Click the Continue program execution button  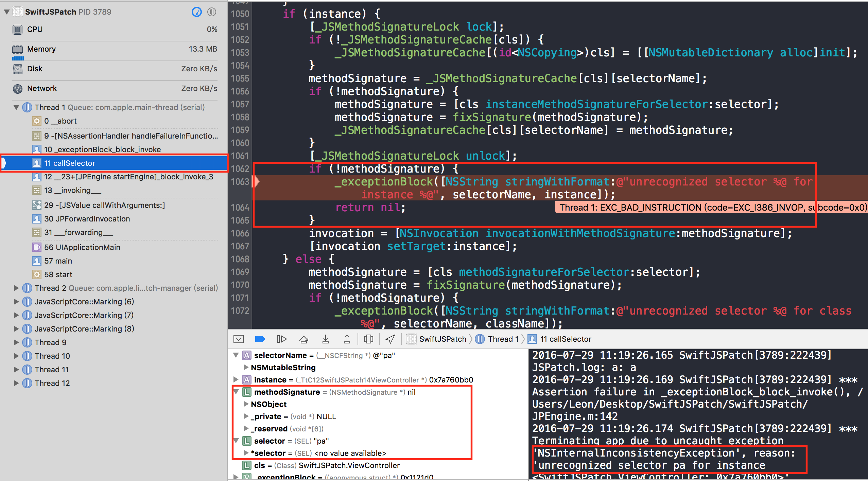281,339
